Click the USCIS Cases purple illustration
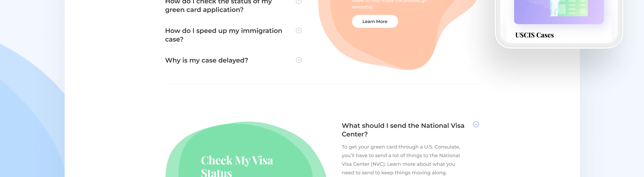 pos(558,11)
